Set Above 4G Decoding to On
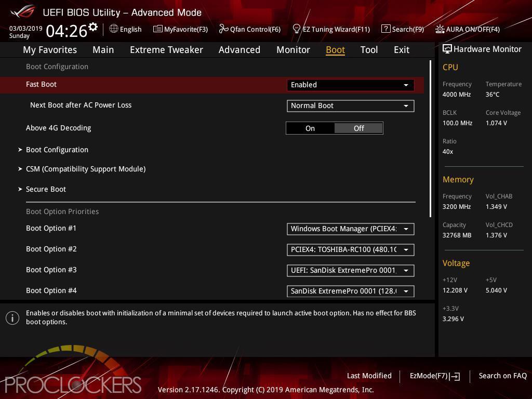 [x=310, y=128]
